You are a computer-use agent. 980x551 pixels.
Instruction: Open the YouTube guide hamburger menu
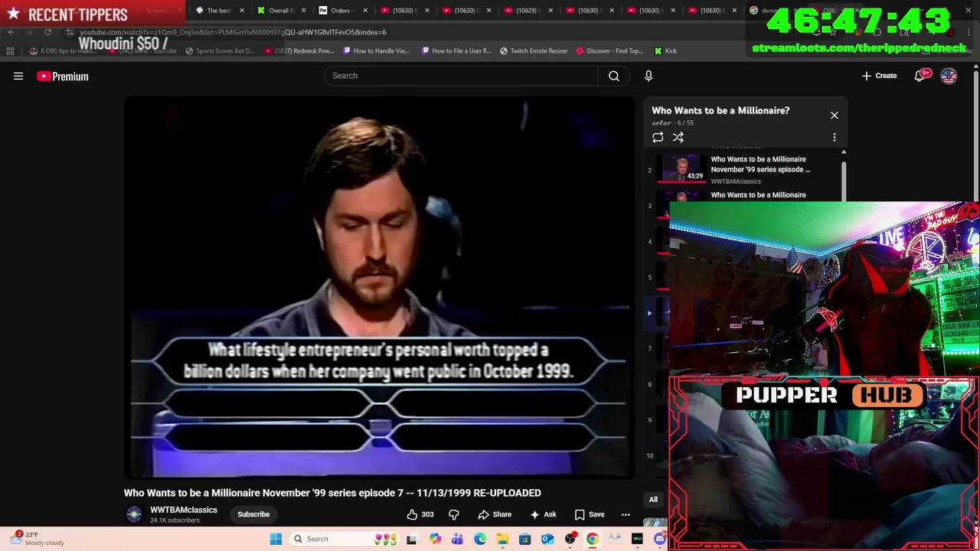point(18,76)
